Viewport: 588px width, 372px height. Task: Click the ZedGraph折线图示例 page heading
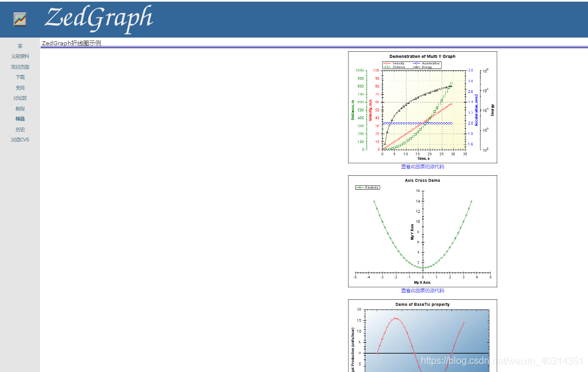click(71, 43)
